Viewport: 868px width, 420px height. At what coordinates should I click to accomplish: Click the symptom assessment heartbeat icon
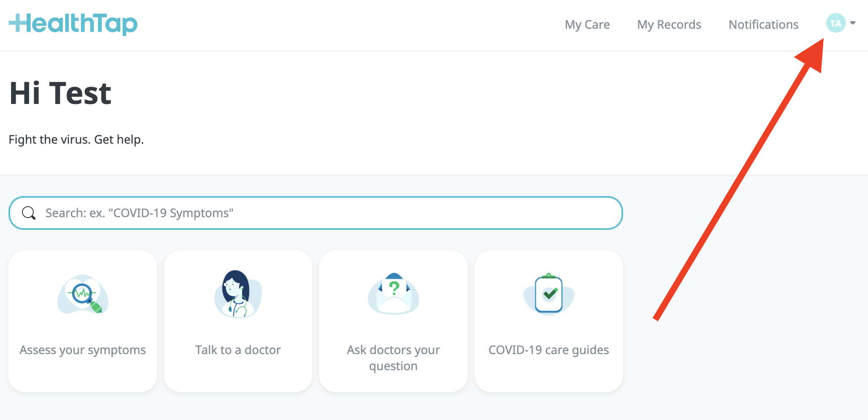(x=83, y=295)
